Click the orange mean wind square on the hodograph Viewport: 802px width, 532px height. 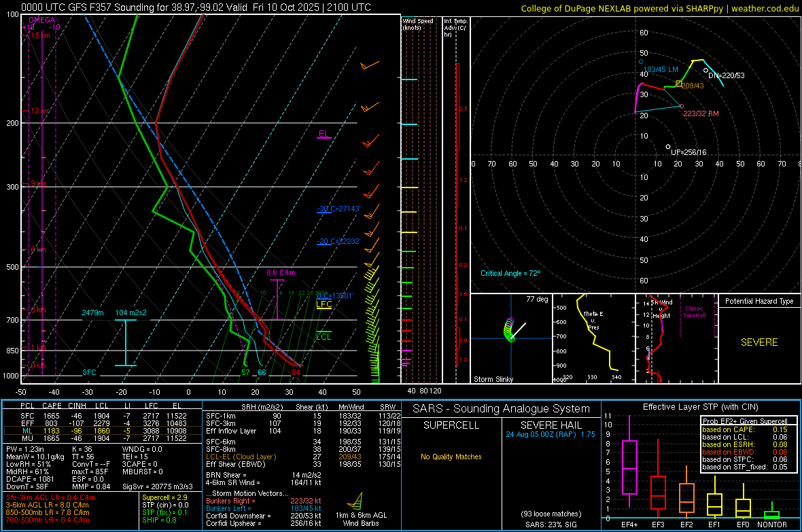[679, 84]
